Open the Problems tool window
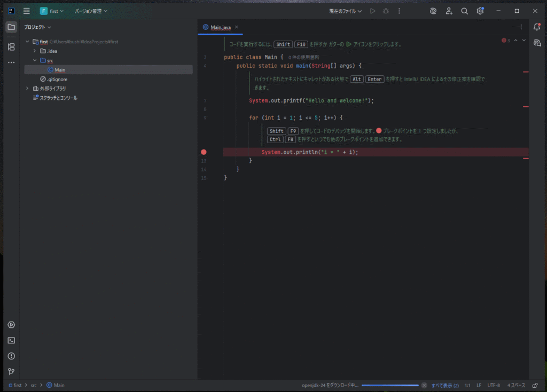The image size is (547, 392). pyautogui.click(x=12, y=356)
